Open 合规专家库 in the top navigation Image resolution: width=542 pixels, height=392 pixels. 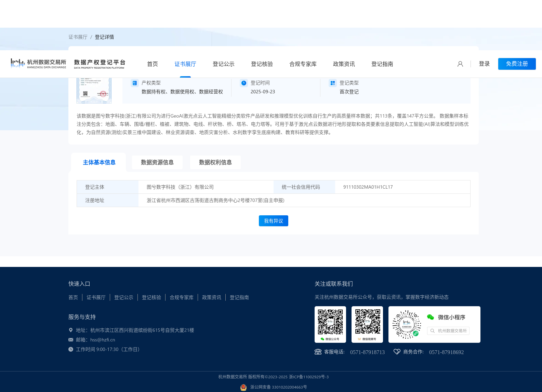tap(303, 64)
